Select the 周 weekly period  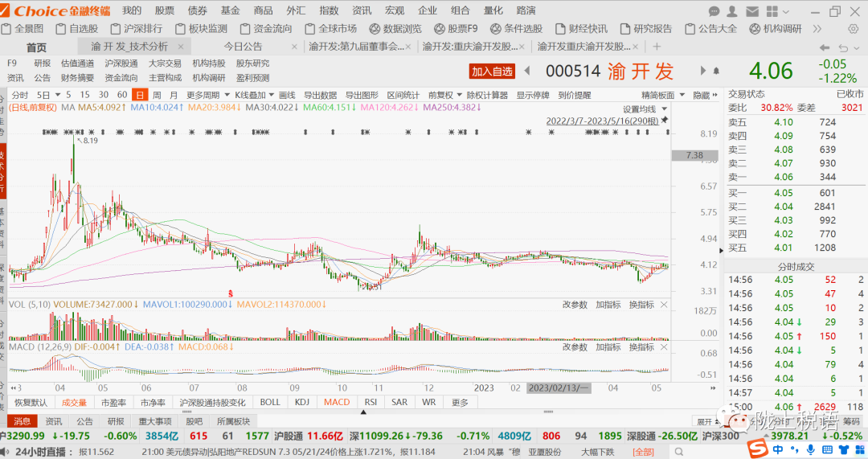pyautogui.click(x=157, y=95)
